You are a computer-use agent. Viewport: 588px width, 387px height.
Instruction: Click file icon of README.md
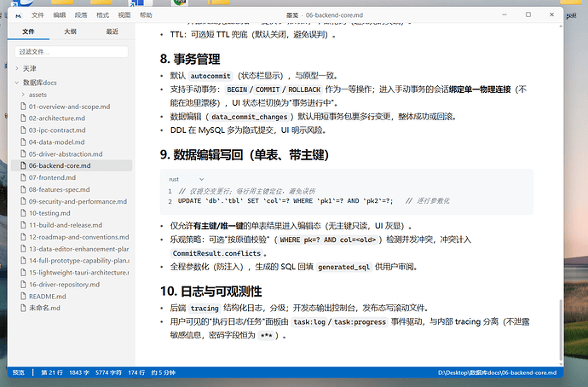click(23, 297)
